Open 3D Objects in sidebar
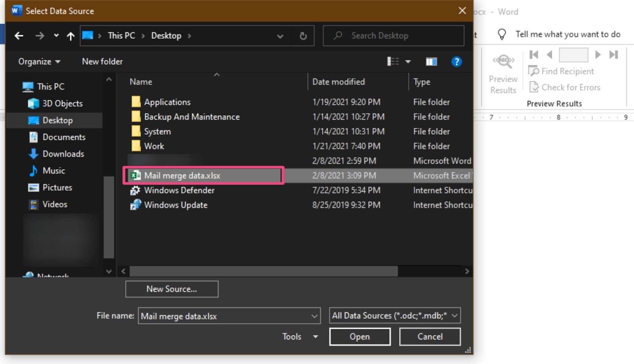Viewport: 634px width, 364px height. tap(62, 103)
